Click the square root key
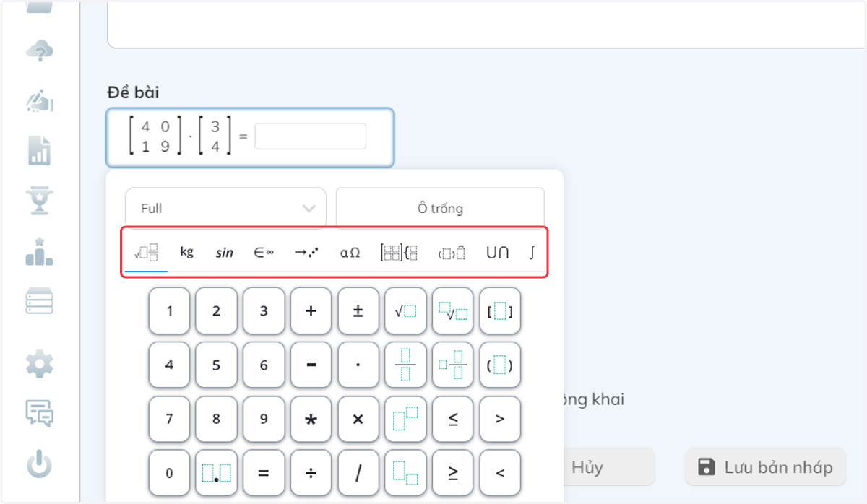The width and height of the screenshot is (867, 504). [x=405, y=311]
